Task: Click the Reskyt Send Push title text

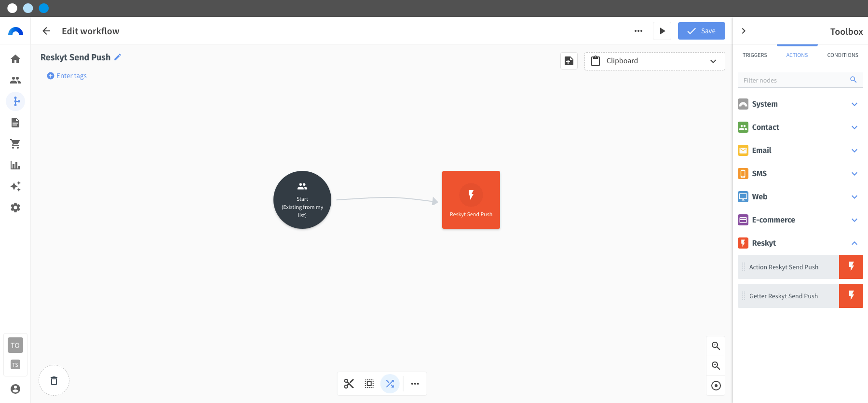Action: (x=75, y=57)
